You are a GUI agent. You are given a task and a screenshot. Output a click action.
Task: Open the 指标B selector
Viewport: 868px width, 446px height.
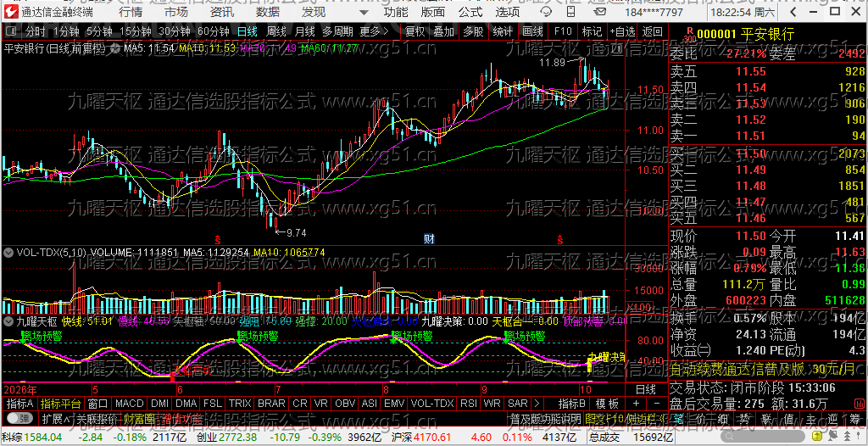pos(572,404)
